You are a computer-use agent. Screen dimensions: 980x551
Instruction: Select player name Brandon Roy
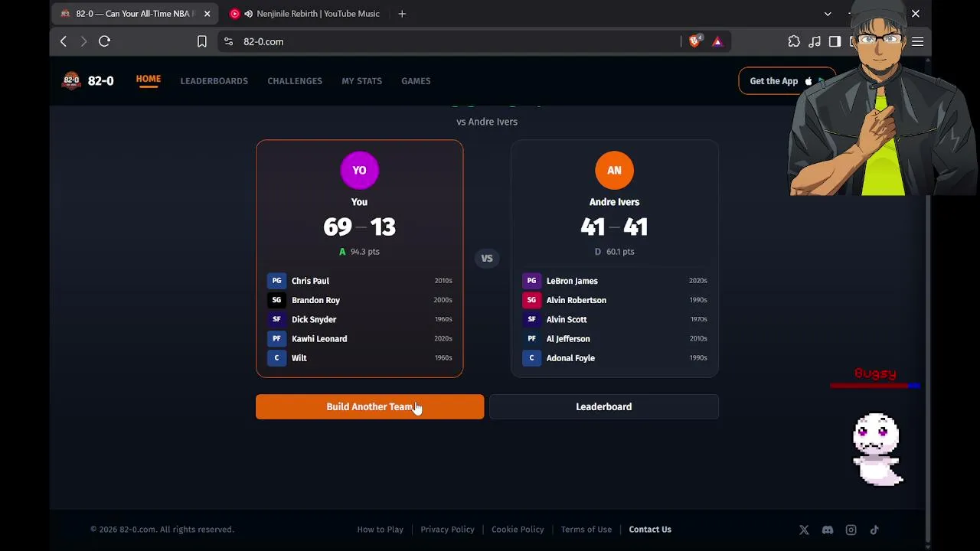pyautogui.click(x=315, y=300)
